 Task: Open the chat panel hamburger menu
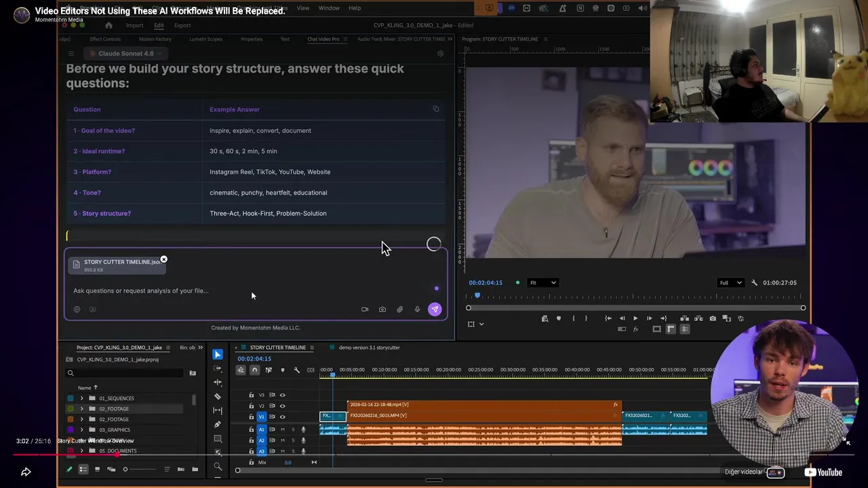(x=71, y=54)
